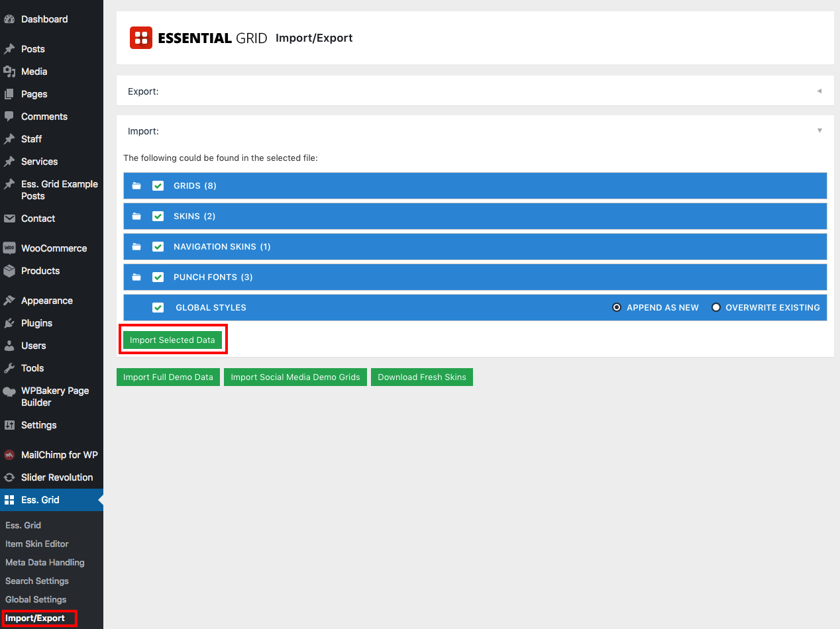Viewport: 840px width, 629px height.
Task: Expand the NAVIGATION SKINS (1) row
Action: (475, 247)
